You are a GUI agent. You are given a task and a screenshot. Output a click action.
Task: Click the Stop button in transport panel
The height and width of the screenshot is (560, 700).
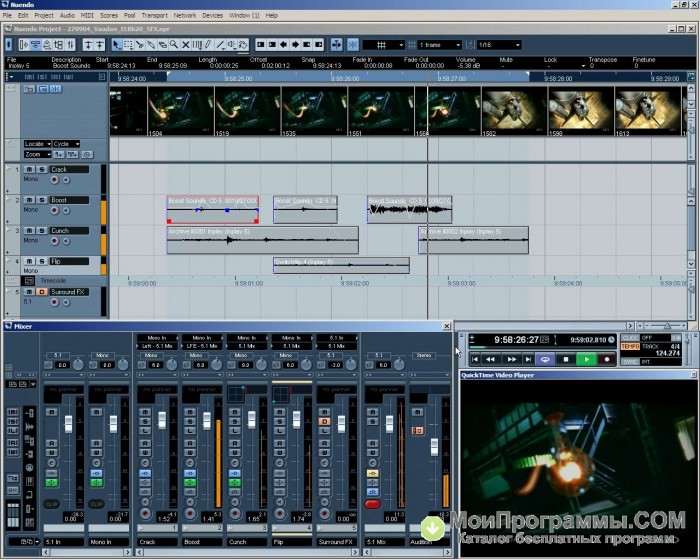[566, 358]
